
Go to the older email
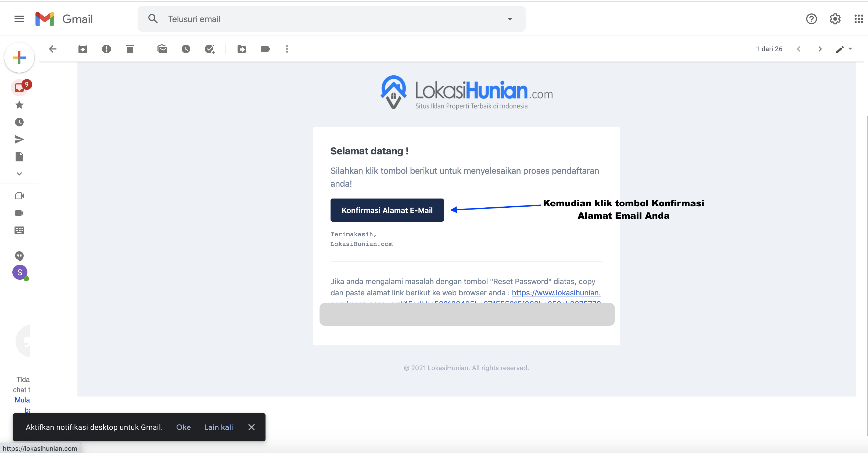[820, 49]
